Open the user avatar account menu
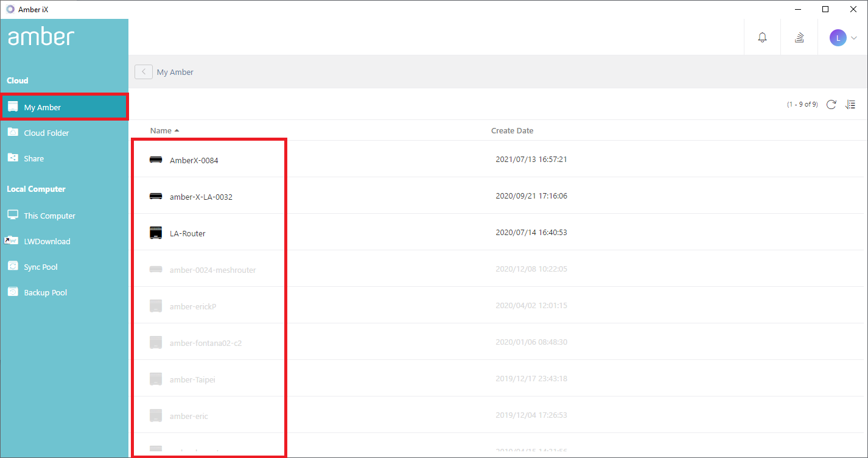The height and width of the screenshot is (458, 868). pyautogui.click(x=843, y=37)
